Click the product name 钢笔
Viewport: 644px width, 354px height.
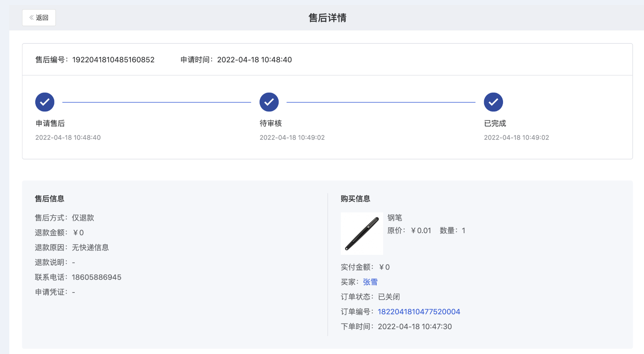pyautogui.click(x=395, y=218)
